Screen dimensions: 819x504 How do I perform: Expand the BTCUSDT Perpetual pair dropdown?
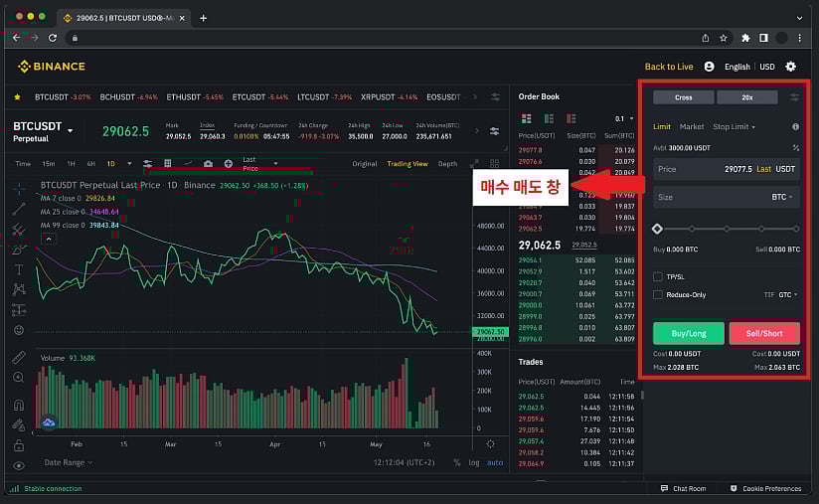point(70,128)
